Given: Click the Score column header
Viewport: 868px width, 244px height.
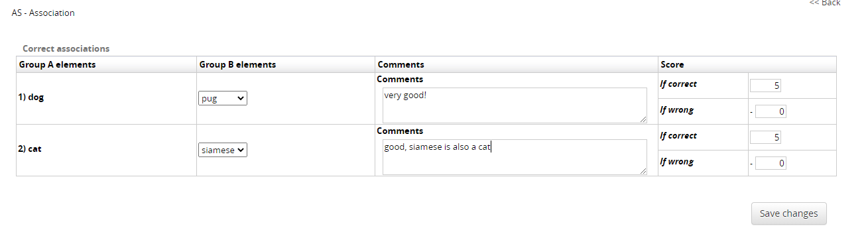Looking at the screenshot, I should click(672, 64).
